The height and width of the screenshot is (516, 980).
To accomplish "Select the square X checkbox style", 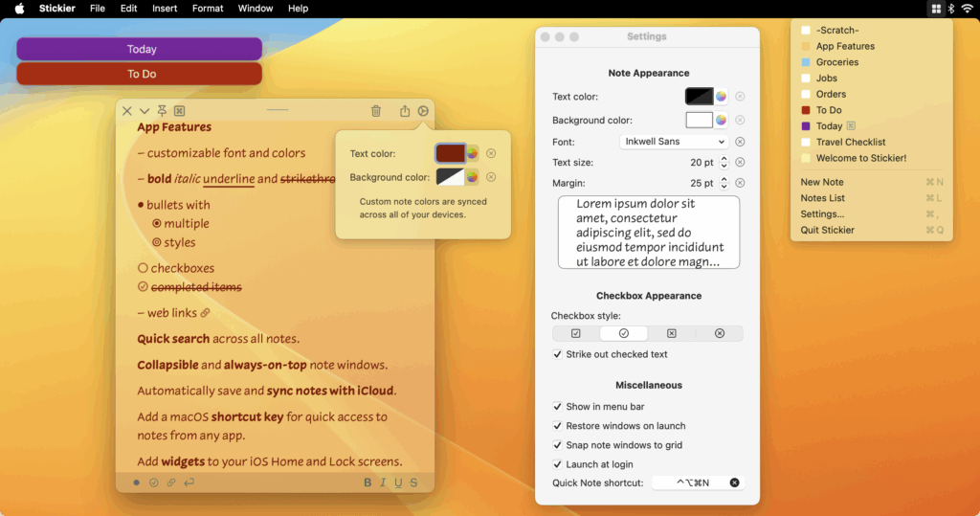I will pyautogui.click(x=671, y=333).
